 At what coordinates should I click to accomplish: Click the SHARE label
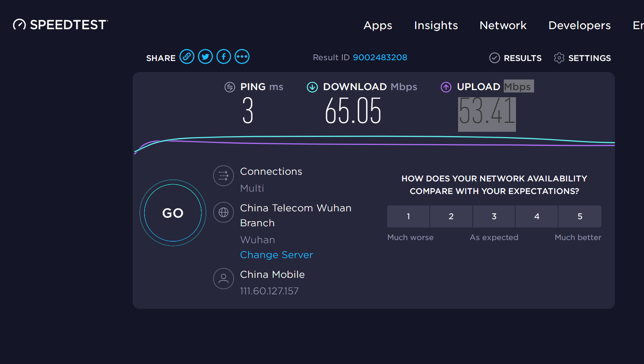click(x=161, y=58)
